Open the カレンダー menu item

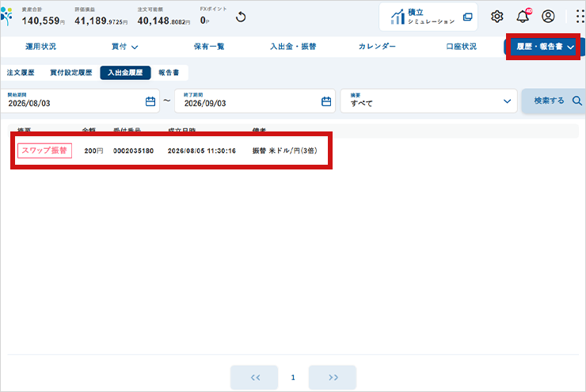point(377,47)
